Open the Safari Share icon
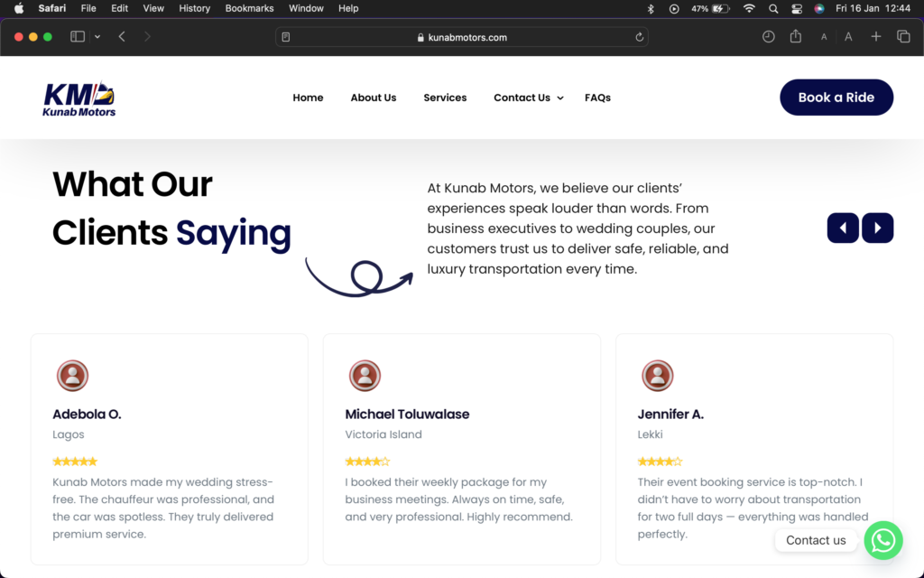Viewport: 924px width, 578px height. pos(795,37)
